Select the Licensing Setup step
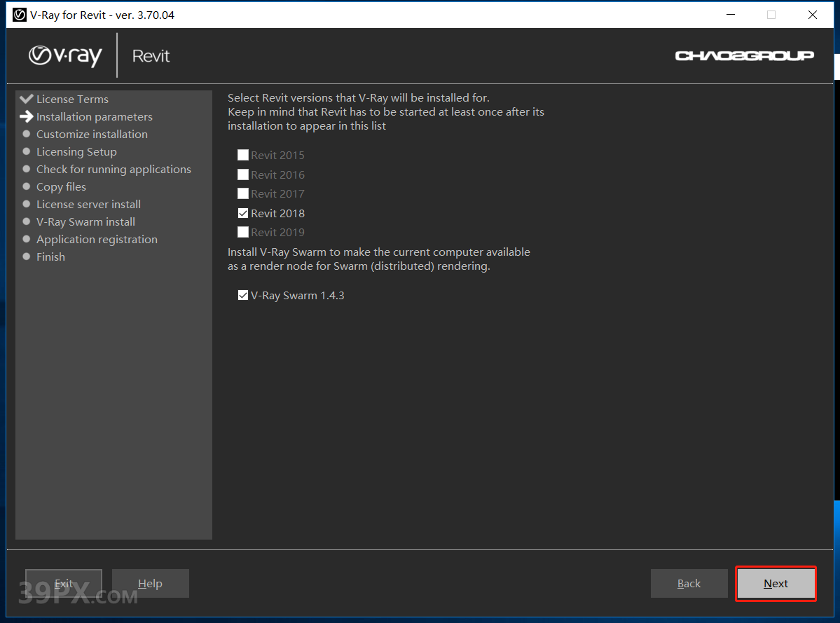The height and width of the screenshot is (623, 840). (76, 151)
